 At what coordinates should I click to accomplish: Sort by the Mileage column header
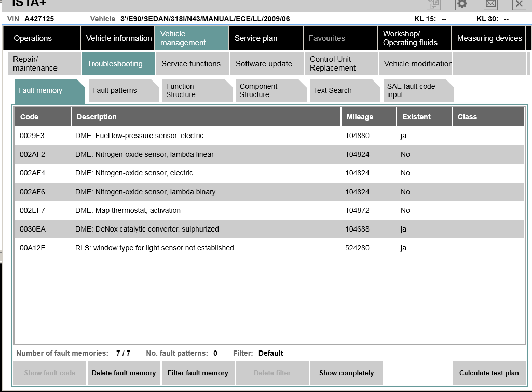[x=369, y=117]
